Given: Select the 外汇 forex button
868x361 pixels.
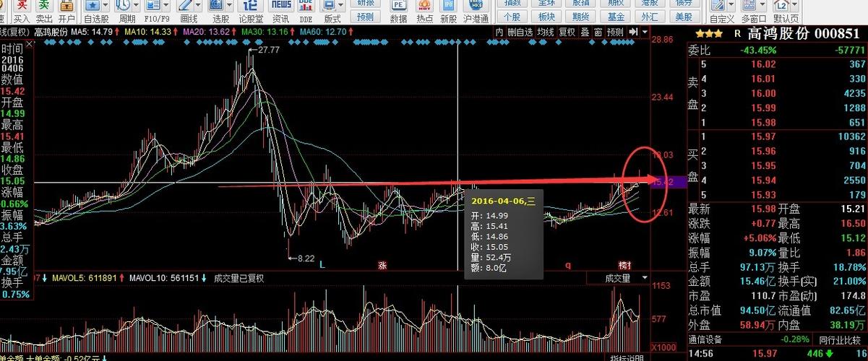Looking at the screenshot, I should click(650, 17).
